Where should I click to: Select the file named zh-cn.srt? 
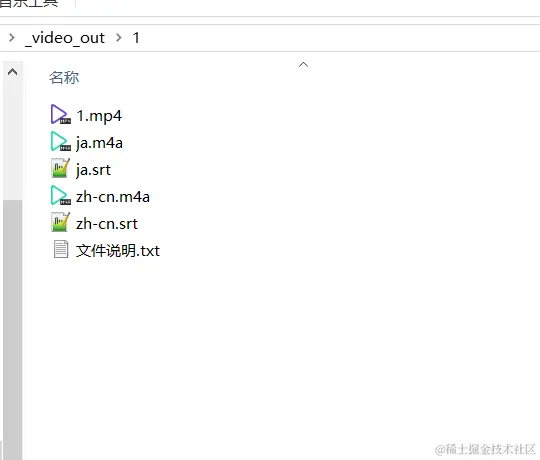click(107, 224)
